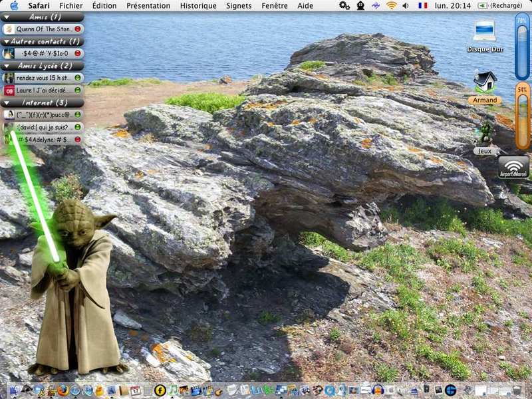Select the 'rendez vous 15 h' contact
The width and height of the screenshot is (532, 399).
tap(43, 78)
